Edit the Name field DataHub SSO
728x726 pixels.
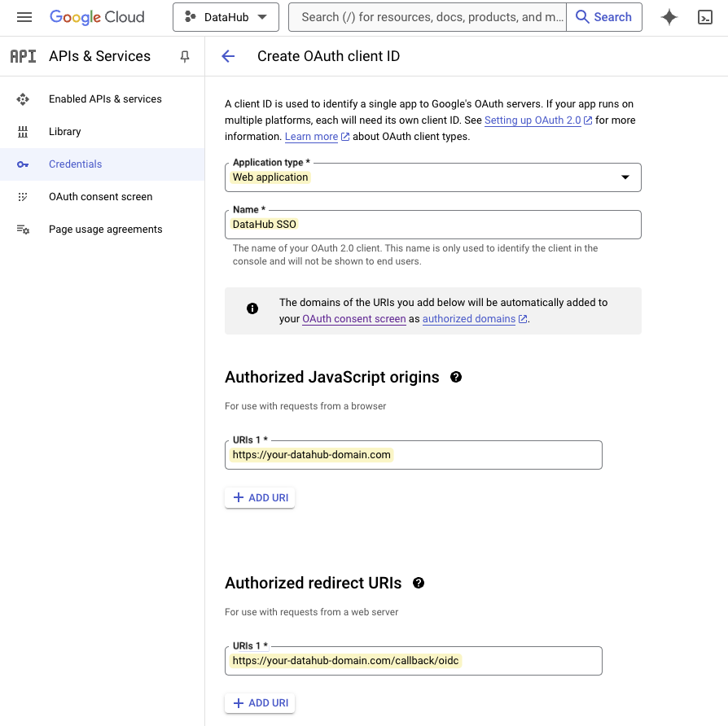click(433, 225)
